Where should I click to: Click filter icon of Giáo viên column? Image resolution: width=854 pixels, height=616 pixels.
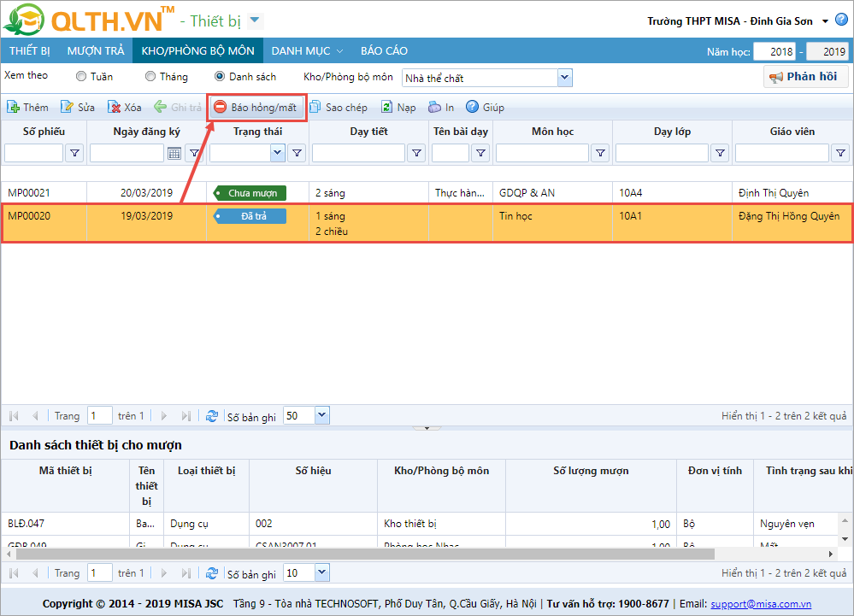click(841, 153)
